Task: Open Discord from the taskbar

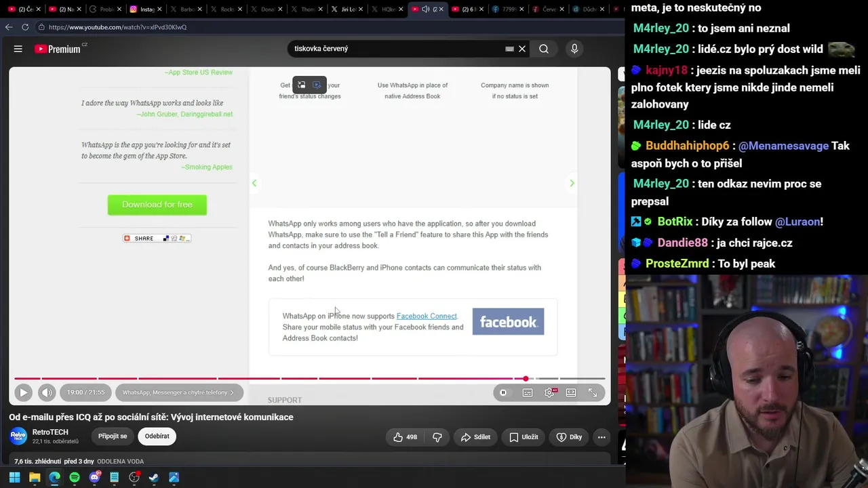Action: pos(94,478)
